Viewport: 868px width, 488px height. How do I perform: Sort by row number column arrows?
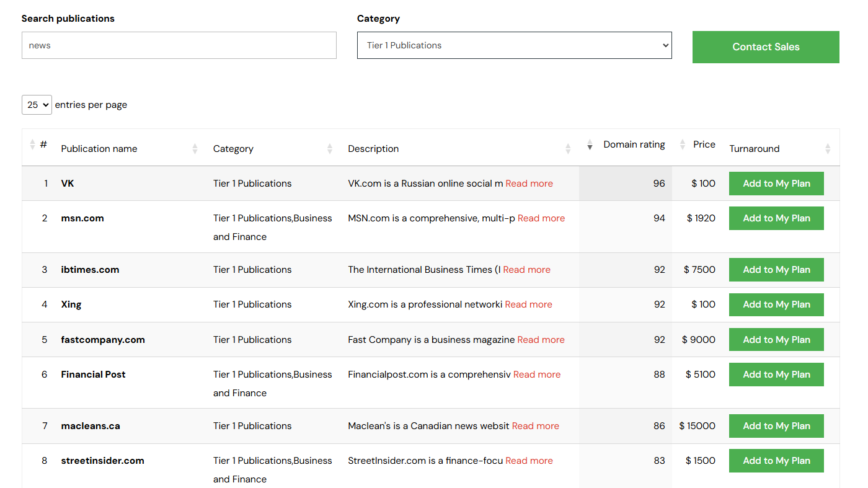coord(33,144)
